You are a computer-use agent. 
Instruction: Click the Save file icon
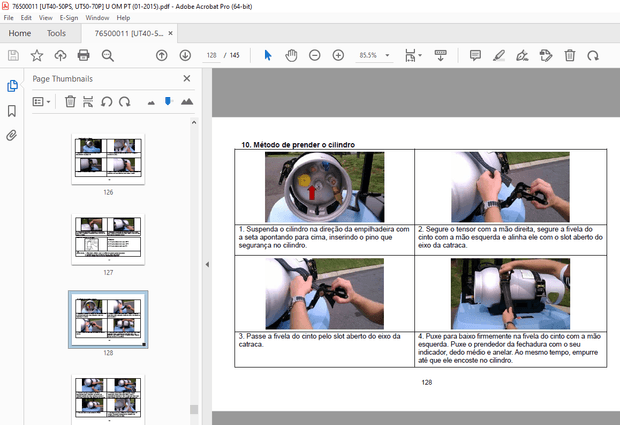point(13,55)
